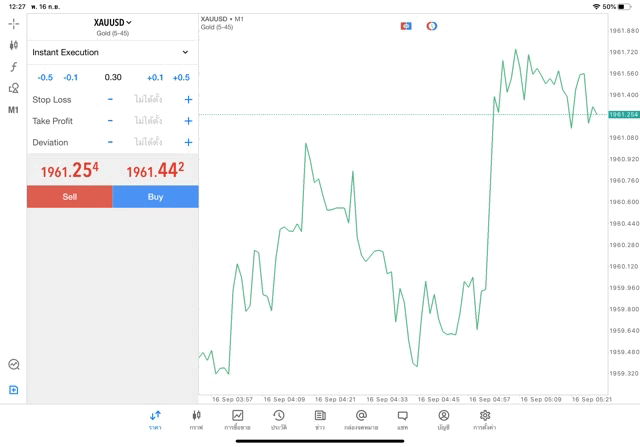Activate the crosshair tool in left sidebar
The width and height of the screenshot is (640, 447).
(13, 23)
